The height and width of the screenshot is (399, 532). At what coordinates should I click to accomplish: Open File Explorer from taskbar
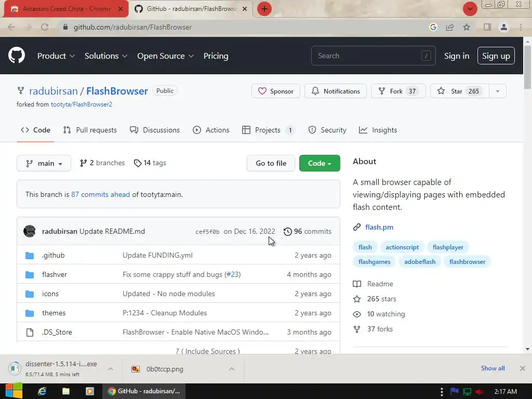(x=66, y=391)
